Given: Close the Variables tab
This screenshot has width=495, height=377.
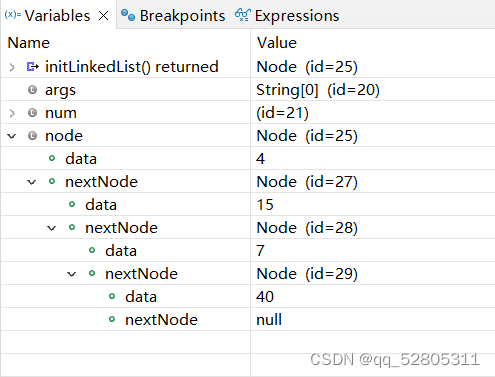Looking at the screenshot, I should pos(104,15).
